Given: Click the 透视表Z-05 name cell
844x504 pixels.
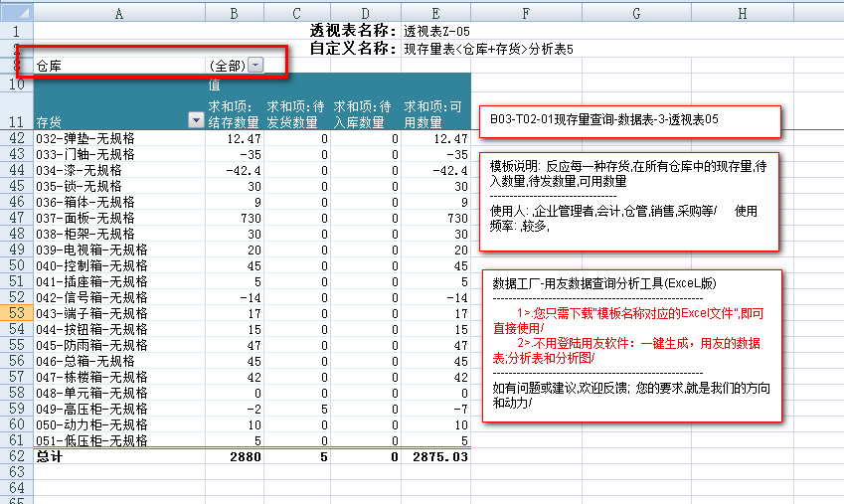Looking at the screenshot, I should click(437, 30).
